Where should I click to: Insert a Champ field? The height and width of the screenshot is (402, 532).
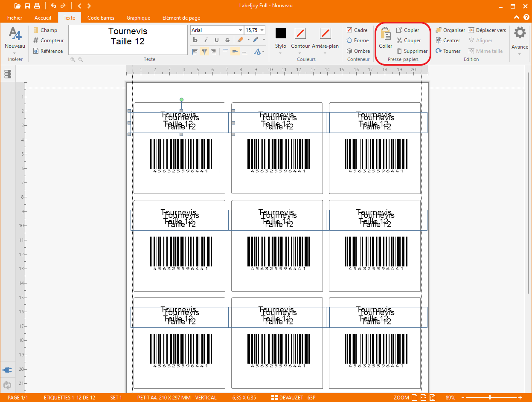45,30
